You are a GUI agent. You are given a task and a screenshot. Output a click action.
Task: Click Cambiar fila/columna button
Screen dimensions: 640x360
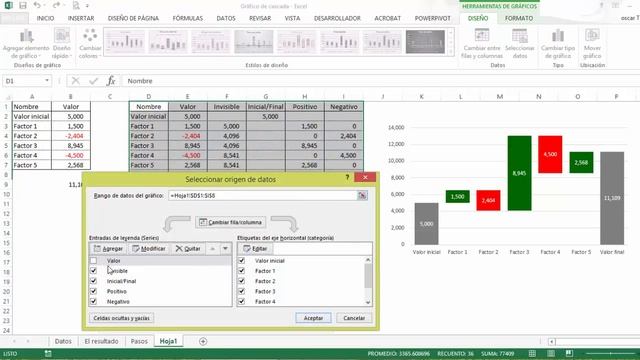(x=231, y=222)
